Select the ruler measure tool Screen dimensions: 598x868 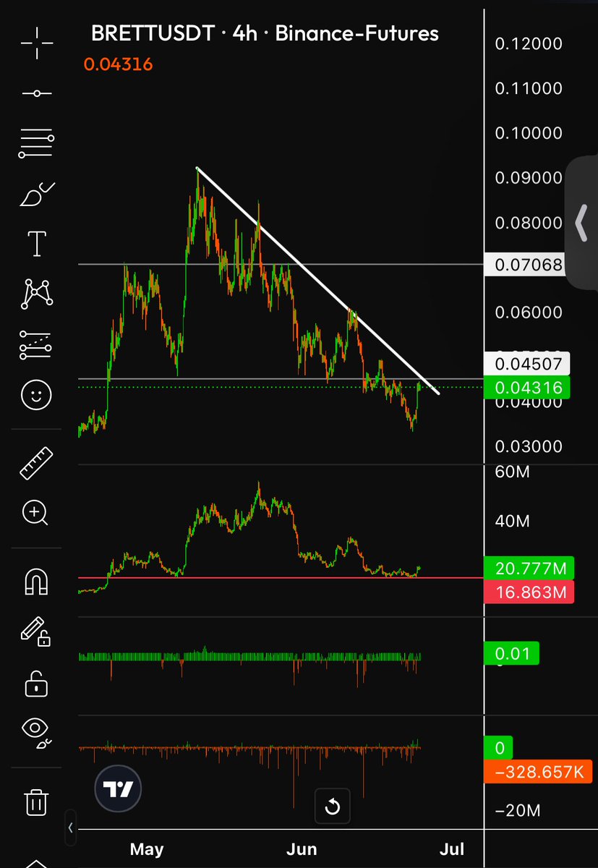(x=36, y=463)
